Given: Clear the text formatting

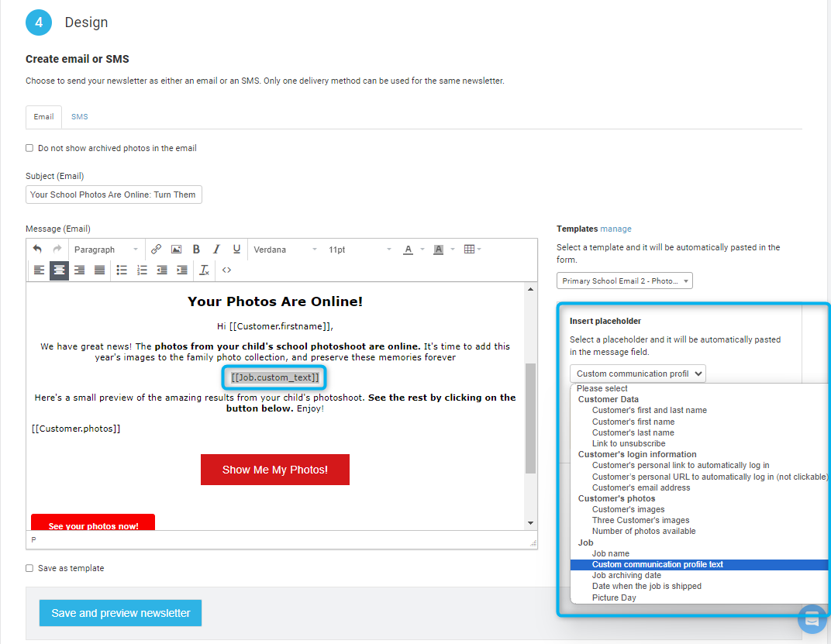Looking at the screenshot, I should tap(205, 270).
